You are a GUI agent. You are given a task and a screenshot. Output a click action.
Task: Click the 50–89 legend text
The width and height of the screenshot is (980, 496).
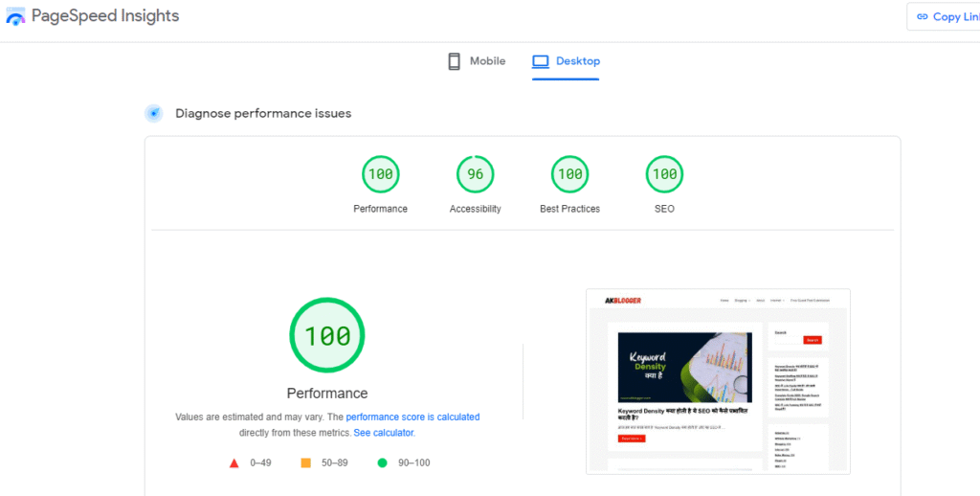click(335, 462)
